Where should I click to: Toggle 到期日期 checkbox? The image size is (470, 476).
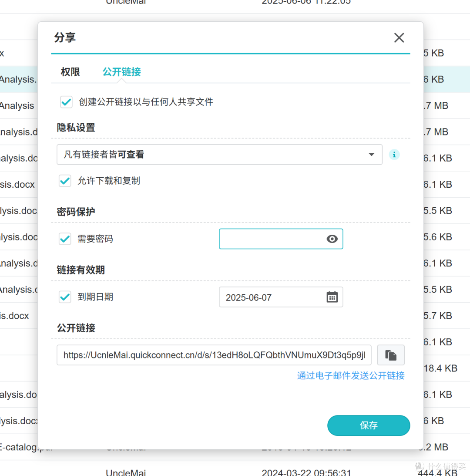[65, 297]
